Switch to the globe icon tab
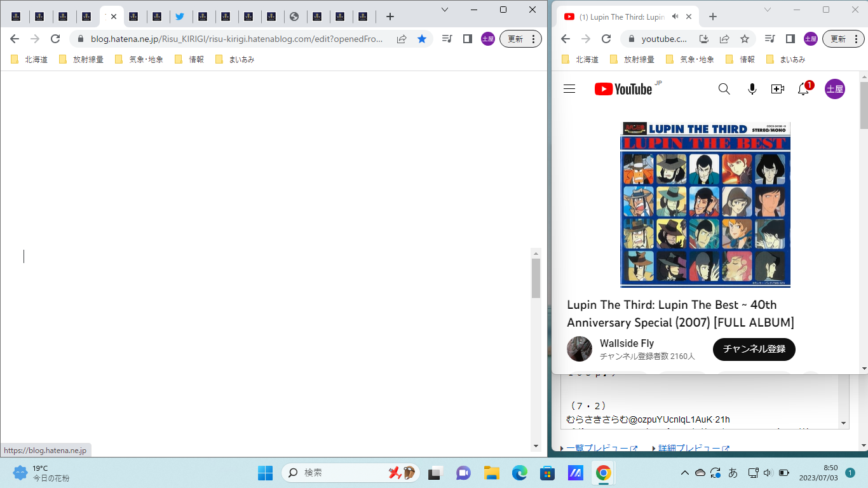The width and height of the screenshot is (868, 488). [293, 17]
